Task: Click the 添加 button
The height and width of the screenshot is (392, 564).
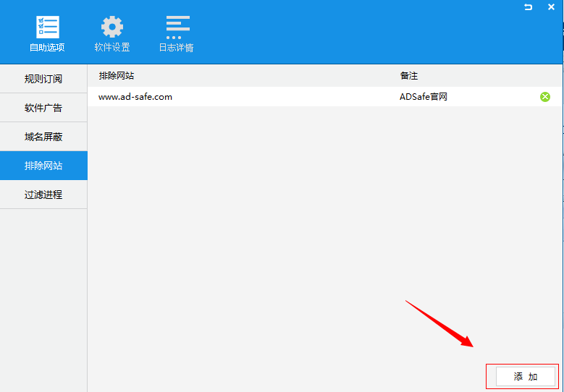Action: coord(525,377)
